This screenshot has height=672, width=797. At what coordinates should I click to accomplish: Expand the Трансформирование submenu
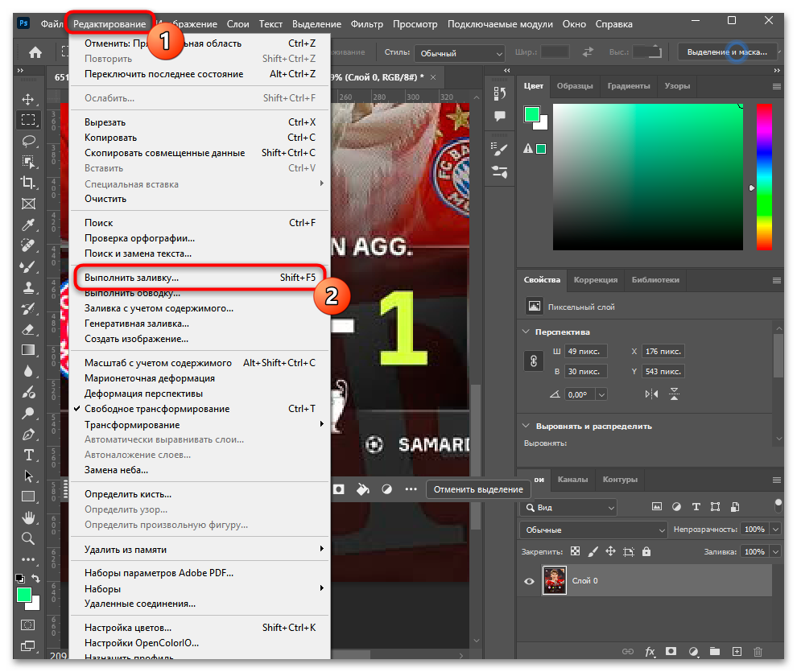200,425
